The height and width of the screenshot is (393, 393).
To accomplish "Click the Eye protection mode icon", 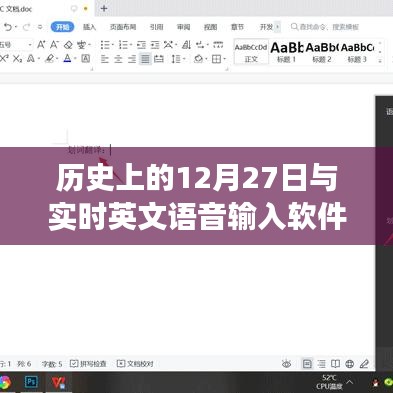I will pos(286,364).
